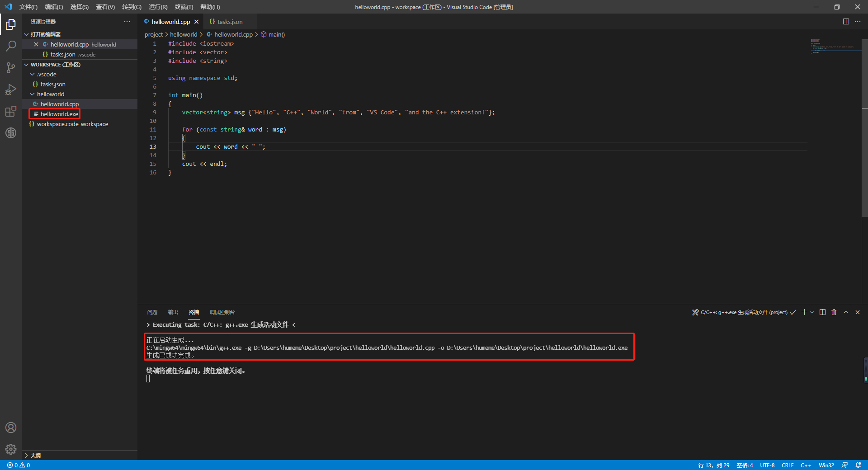Open the Extensions view
The width and height of the screenshot is (868, 470).
11,111
